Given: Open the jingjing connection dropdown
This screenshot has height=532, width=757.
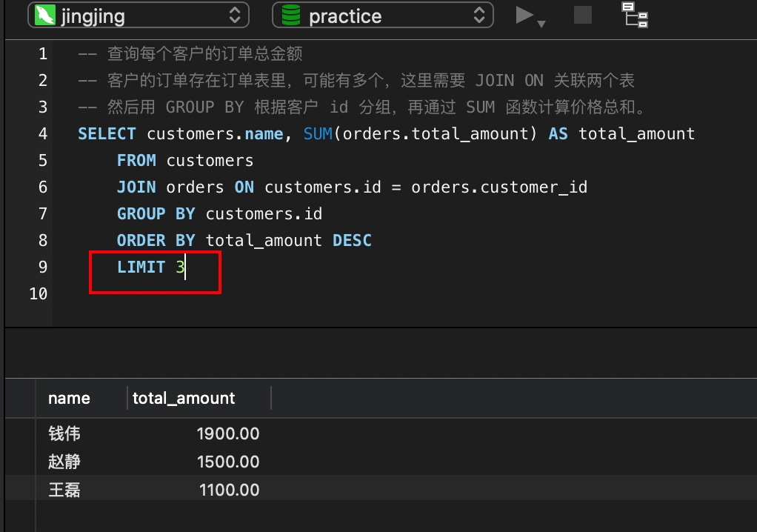Looking at the screenshot, I should 234,16.
